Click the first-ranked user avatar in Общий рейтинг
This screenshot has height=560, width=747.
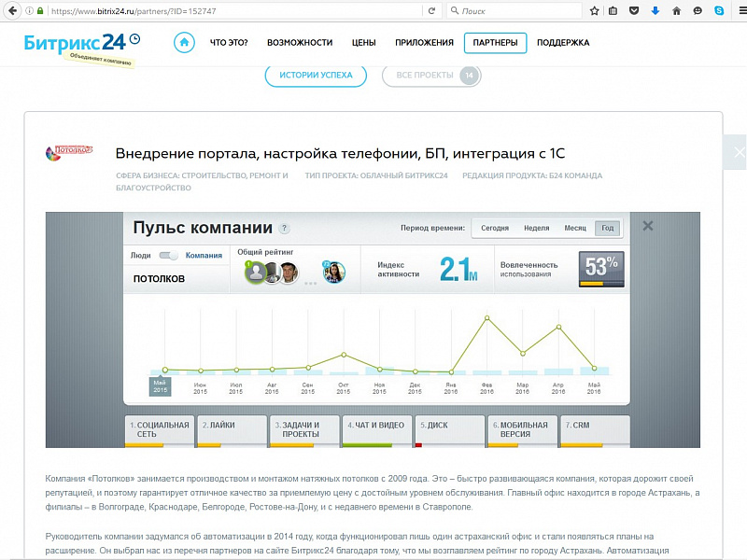(256, 273)
